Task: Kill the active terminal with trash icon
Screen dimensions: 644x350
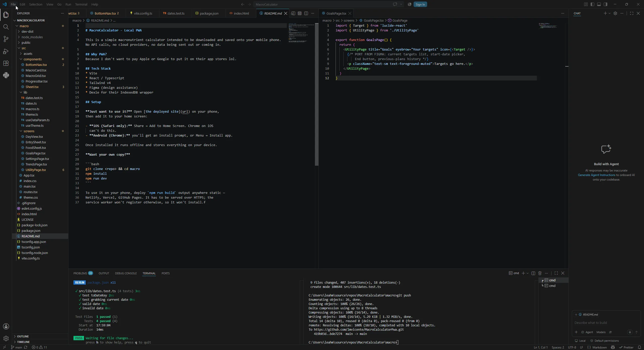Action: pyautogui.click(x=540, y=273)
